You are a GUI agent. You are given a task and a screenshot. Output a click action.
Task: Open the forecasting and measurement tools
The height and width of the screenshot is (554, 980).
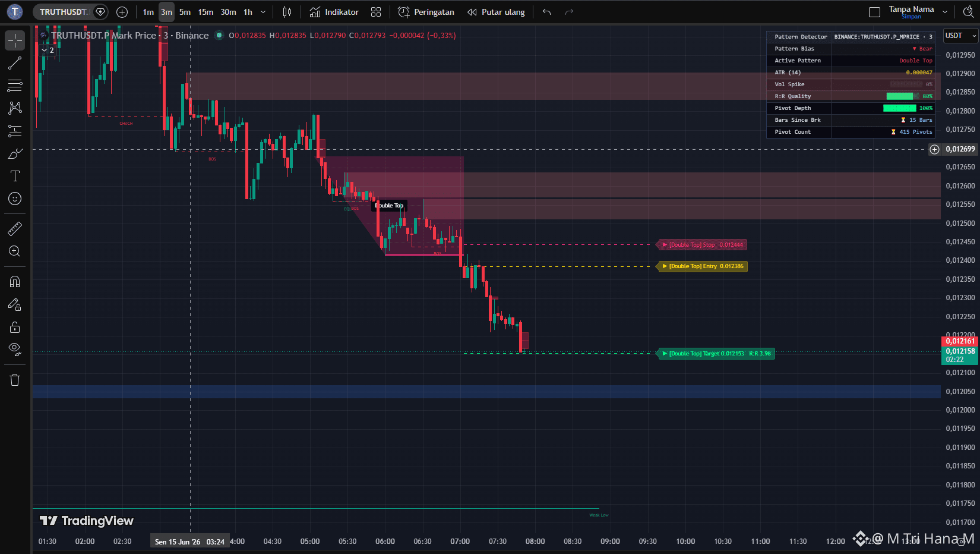pyautogui.click(x=15, y=131)
